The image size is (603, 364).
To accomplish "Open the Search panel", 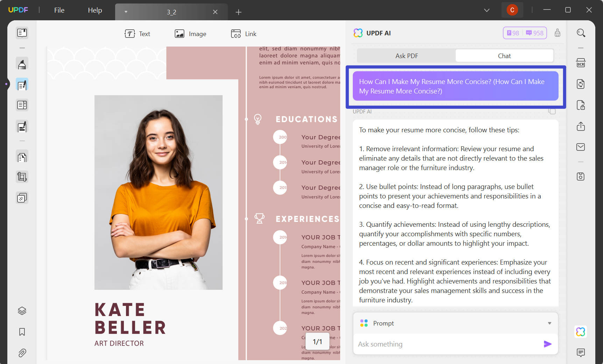I will [x=581, y=33].
